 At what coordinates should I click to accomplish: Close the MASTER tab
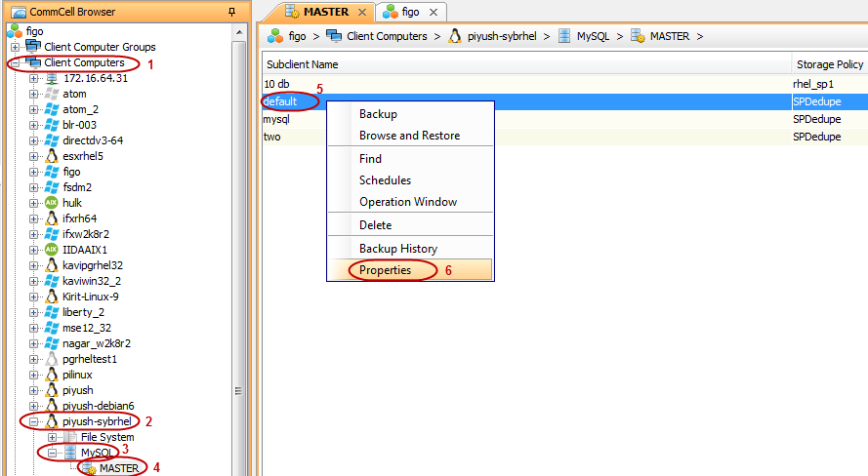(x=361, y=12)
